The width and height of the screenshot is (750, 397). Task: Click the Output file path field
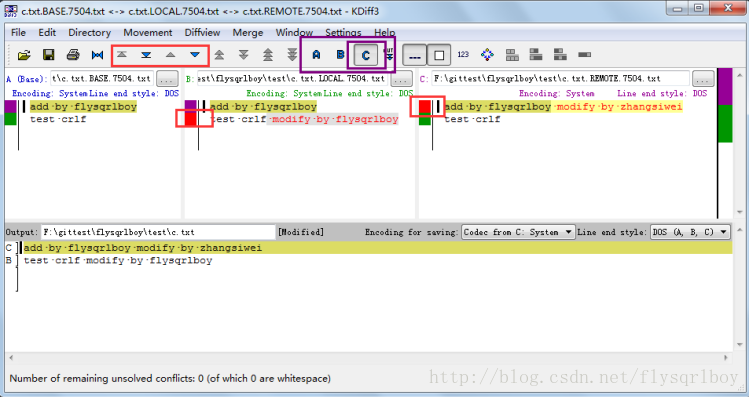(158, 232)
